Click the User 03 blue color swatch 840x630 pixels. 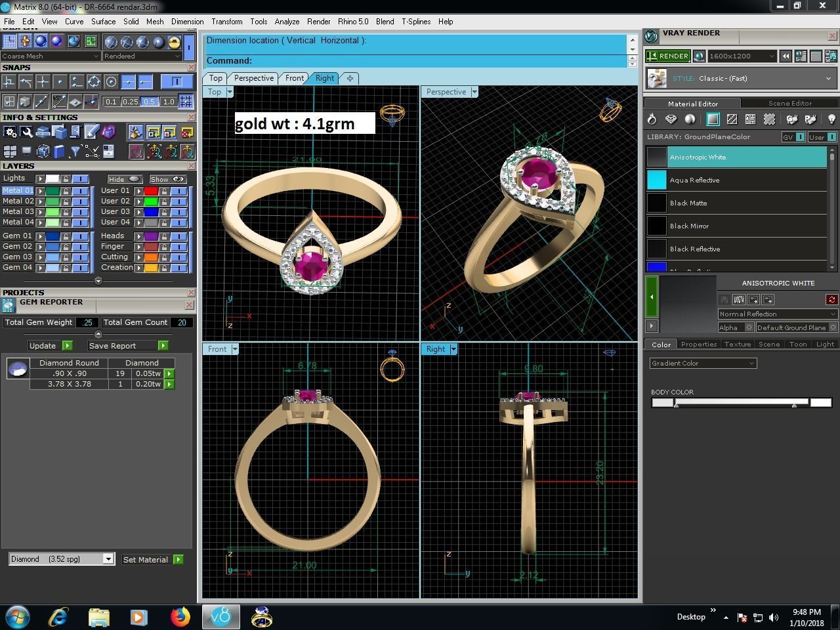point(151,212)
